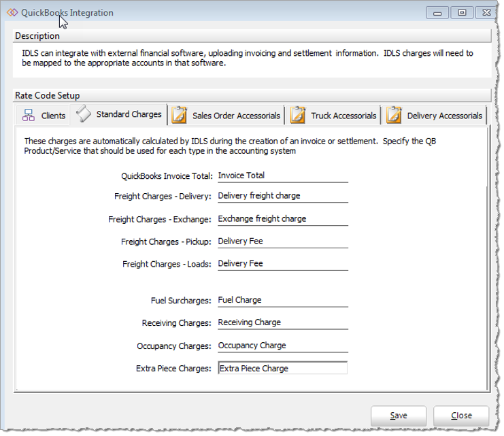Image resolution: width=504 pixels, height=436 pixels.
Task: Click the 'Receiving Charges:' label
Action: (176, 323)
